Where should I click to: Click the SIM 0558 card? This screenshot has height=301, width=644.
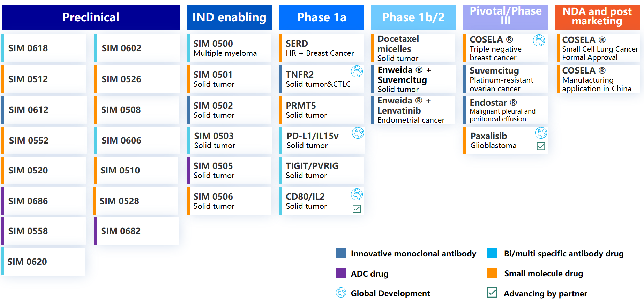pos(44,231)
